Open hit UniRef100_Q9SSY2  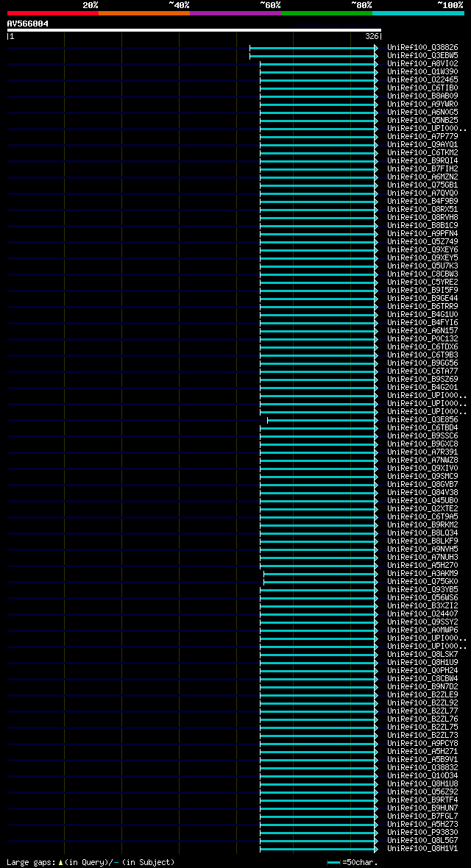(422, 622)
